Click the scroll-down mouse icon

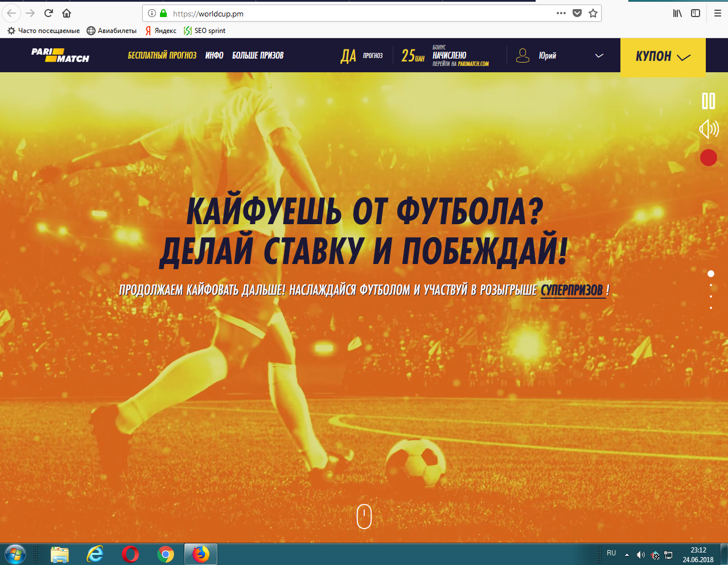click(364, 516)
